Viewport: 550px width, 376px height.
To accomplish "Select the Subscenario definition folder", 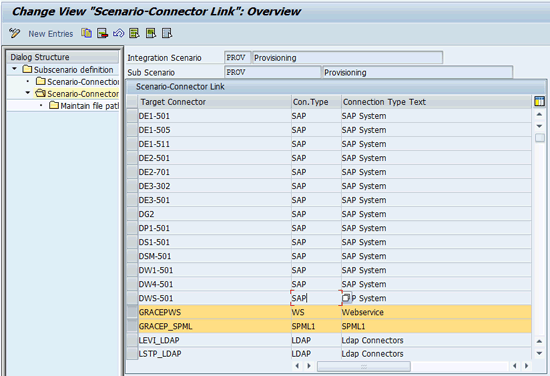I will (68, 69).
